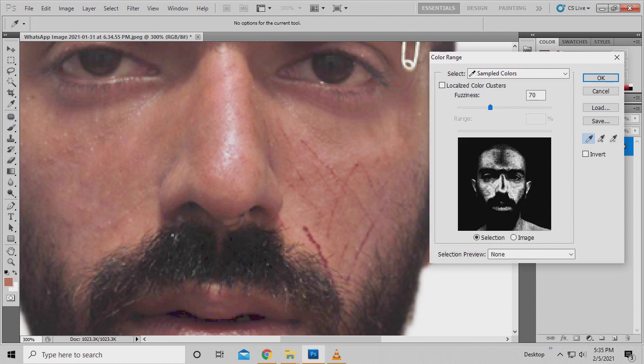Click the Load... button
This screenshot has width=644, height=364.
tap(600, 108)
